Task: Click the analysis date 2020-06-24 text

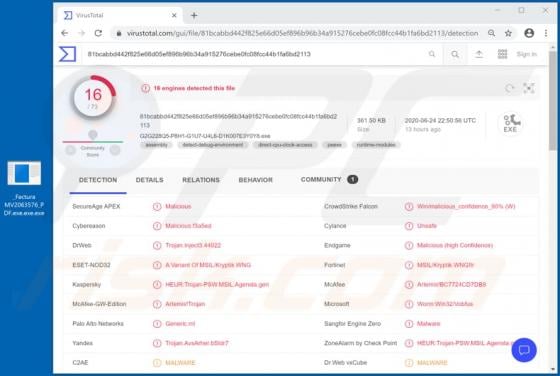Action: point(440,120)
